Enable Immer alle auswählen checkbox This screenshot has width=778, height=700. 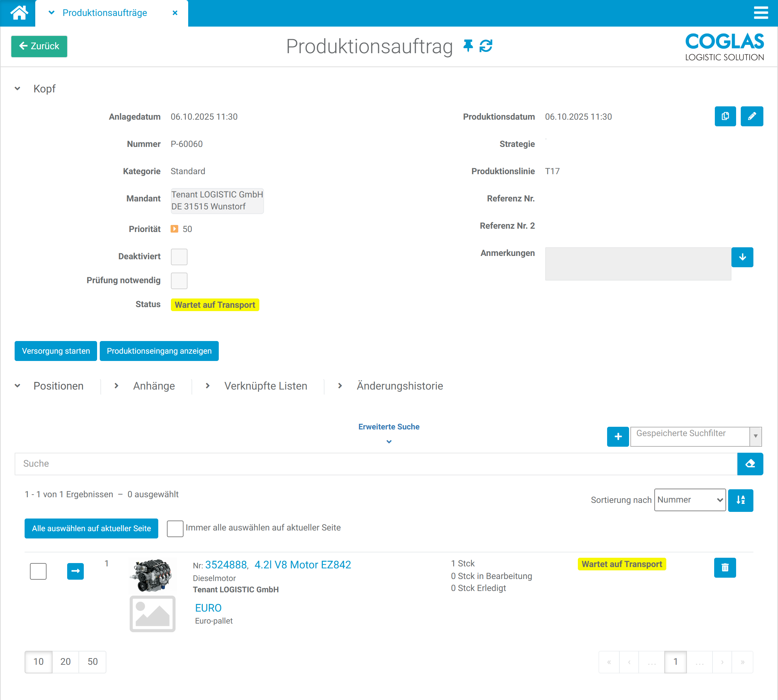[175, 528]
